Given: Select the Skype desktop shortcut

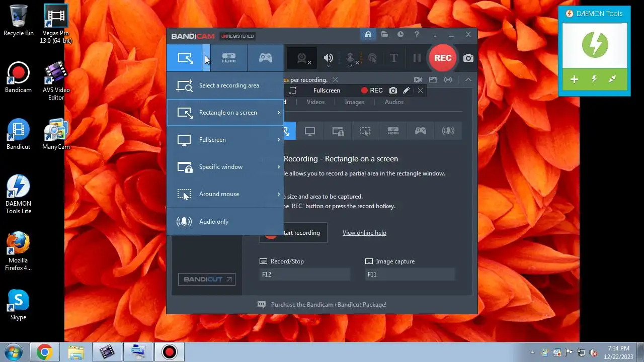Looking at the screenshot, I should (x=19, y=305).
